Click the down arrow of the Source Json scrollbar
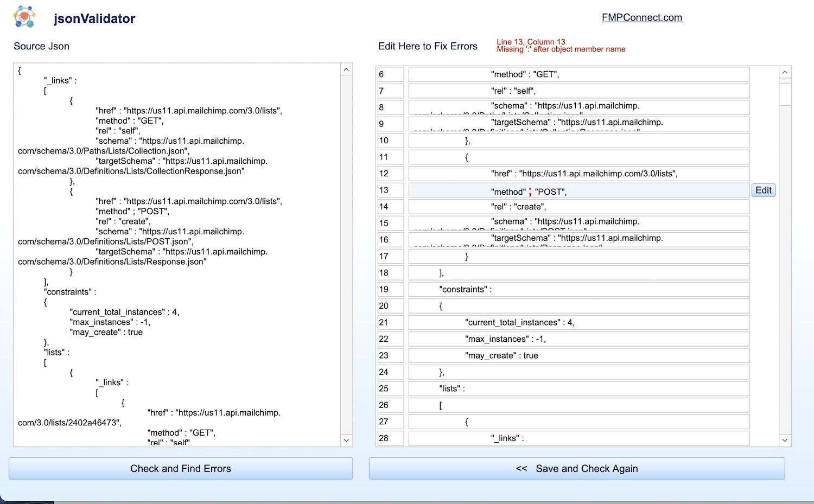This screenshot has width=814, height=504. (346, 441)
